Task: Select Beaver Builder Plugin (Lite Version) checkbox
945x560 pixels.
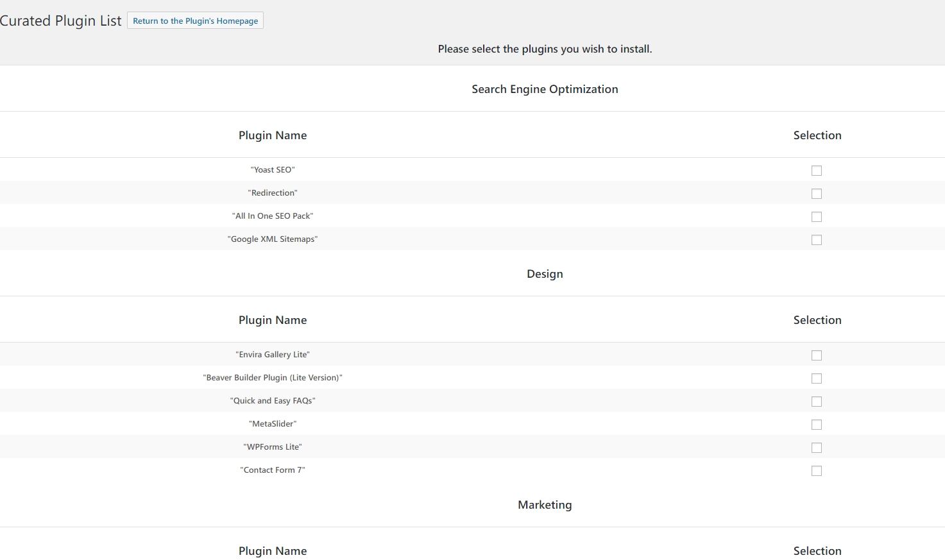Action: (817, 378)
